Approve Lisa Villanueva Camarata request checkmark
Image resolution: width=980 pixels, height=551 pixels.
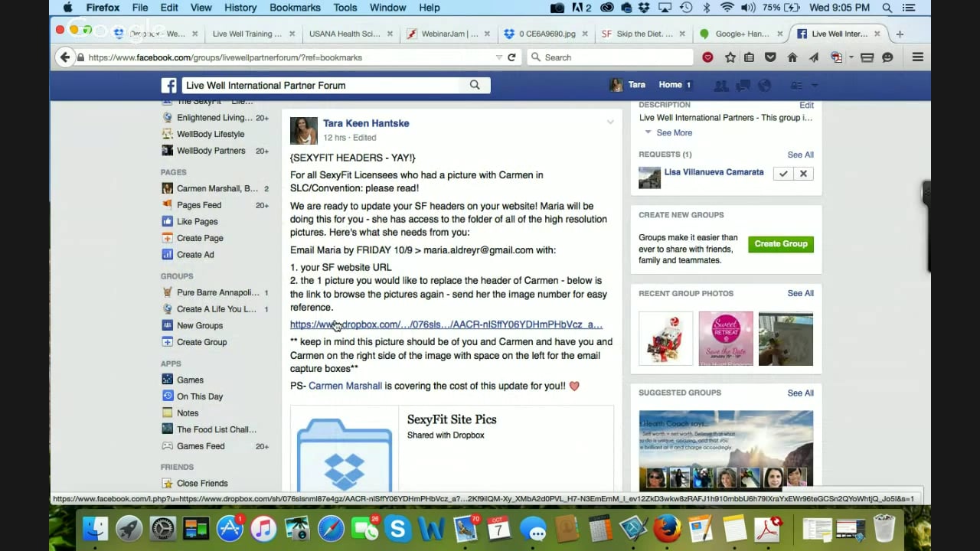(x=783, y=174)
